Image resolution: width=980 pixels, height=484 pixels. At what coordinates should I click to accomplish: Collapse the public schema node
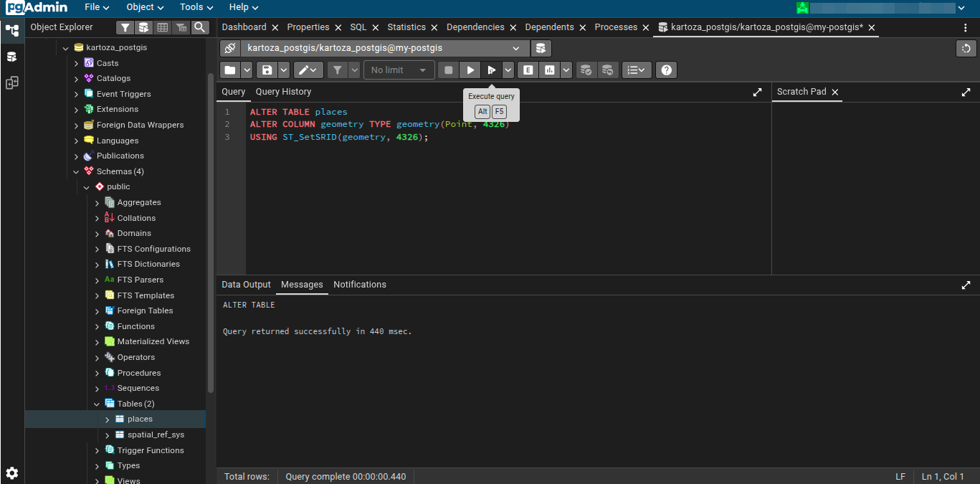[x=86, y=186]
